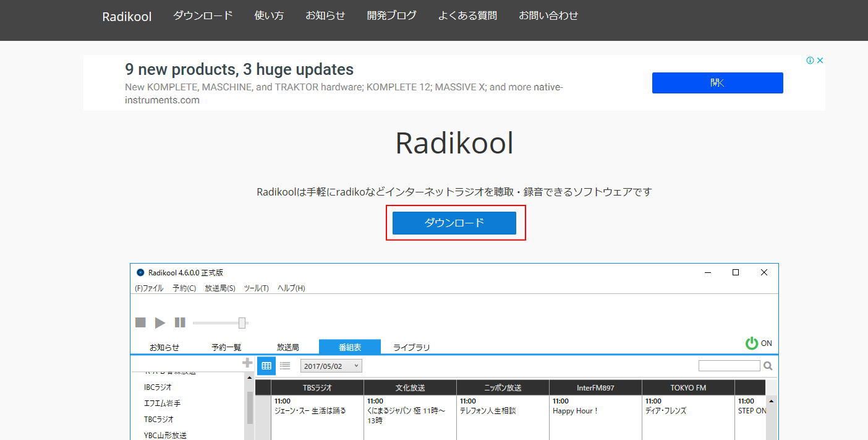Image resolution: width=868 pixels, height=440 pixels.
Task: Open the よくある質問 page
Action: coord(467,15)
